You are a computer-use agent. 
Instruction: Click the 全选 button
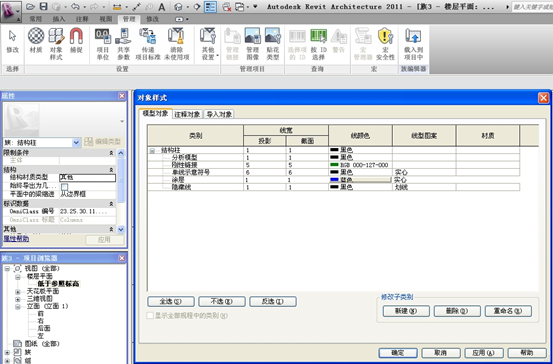pos(171,302)
